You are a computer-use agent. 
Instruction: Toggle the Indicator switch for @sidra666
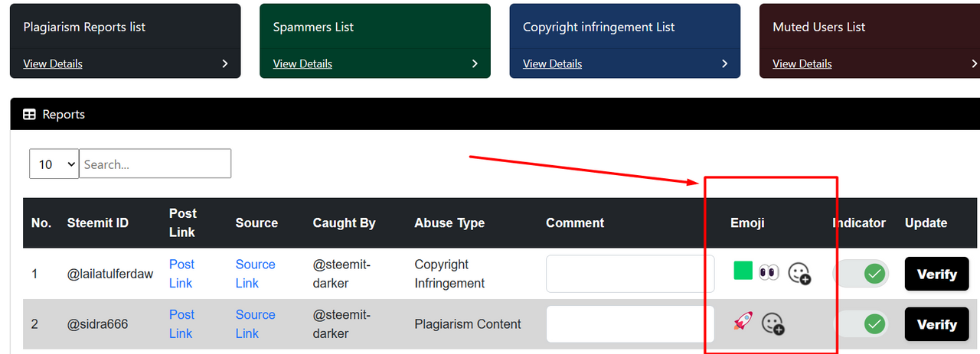point(861,324)
